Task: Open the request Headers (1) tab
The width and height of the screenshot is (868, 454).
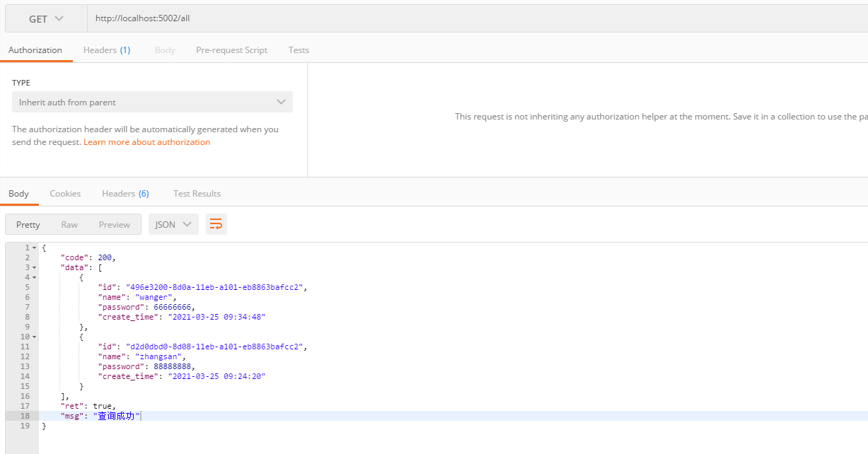Action: point(107,50)
